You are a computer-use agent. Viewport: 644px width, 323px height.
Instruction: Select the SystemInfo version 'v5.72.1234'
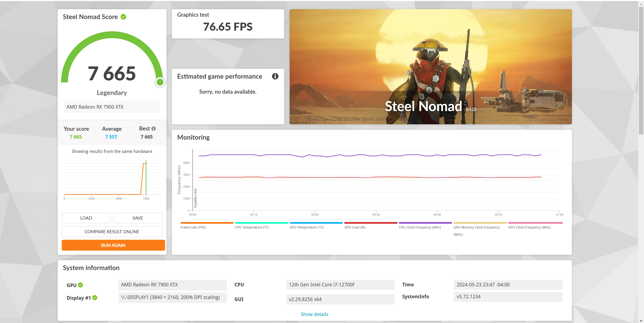coord(508,297)
